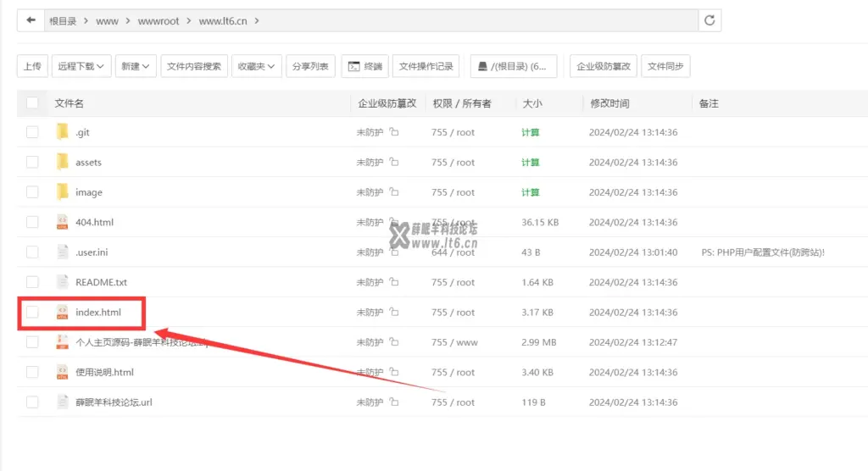Viewport: 868px width, 471px height.
Task: Go to wwwroot in breadcrumb path
Action: pos(159,21)
